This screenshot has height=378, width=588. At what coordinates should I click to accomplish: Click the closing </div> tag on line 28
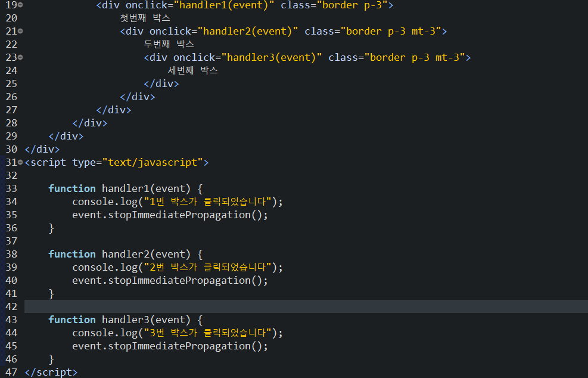89,123
